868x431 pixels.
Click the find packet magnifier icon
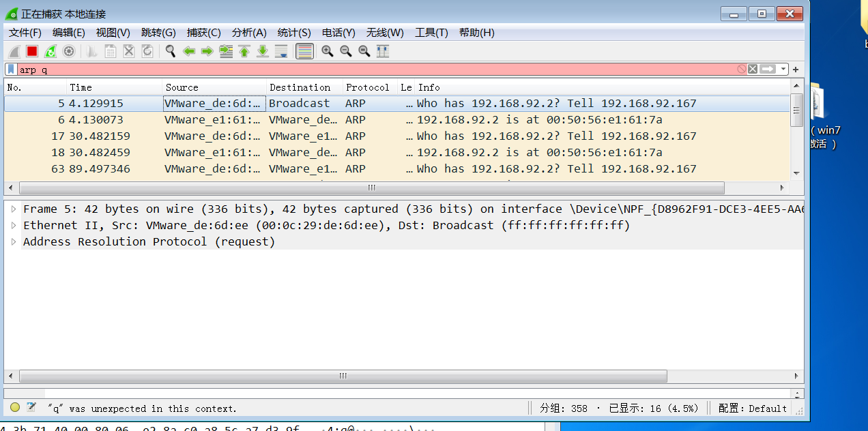click(171, 51)
